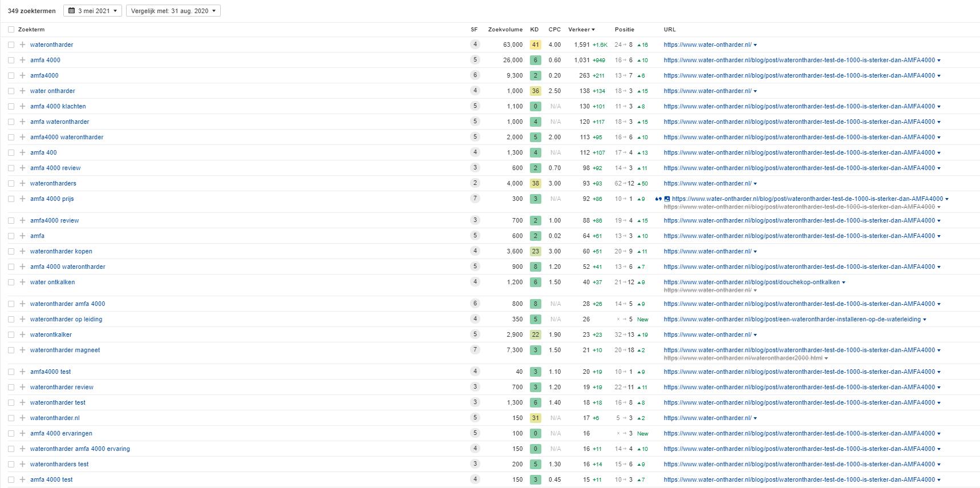Select all keywords with the header checkbox

pos(11,29)
